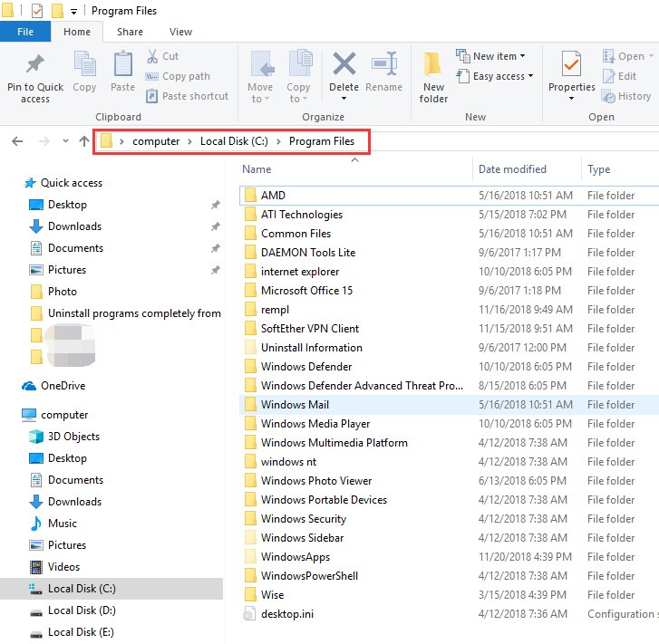
Task: Click Program Files in address breadcrumb
Action: 322,141
